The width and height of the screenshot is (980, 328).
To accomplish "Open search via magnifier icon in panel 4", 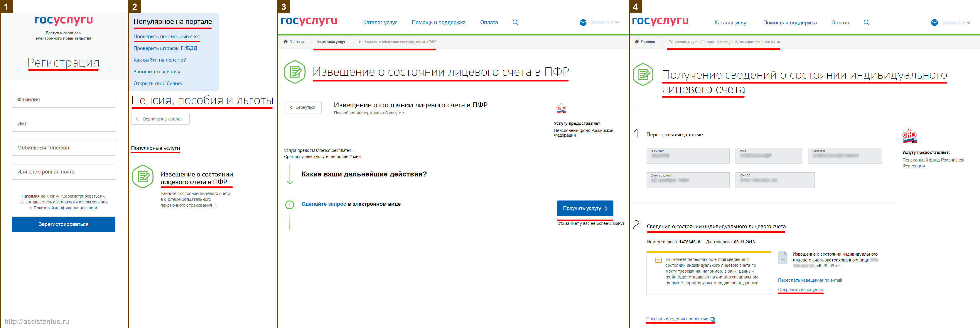I will pyautogui.click(x=867, y=23).
